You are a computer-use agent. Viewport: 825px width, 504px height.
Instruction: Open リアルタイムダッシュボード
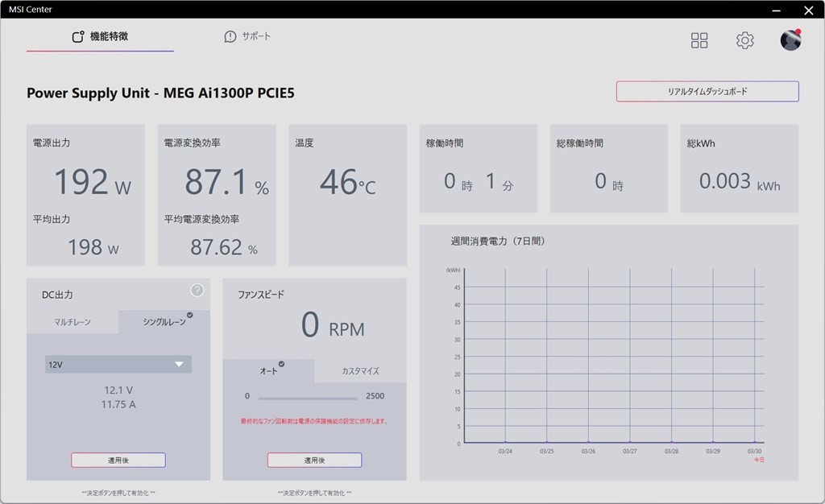[x=707, y=92]
